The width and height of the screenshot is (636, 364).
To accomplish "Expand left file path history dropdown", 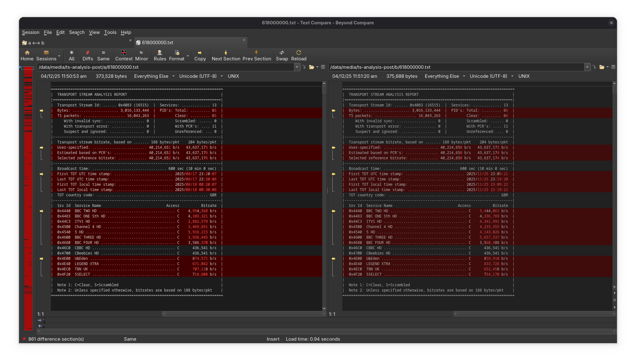I will click(297, 67).
